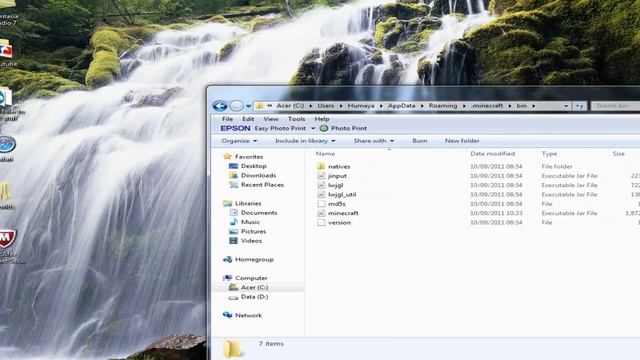Click the Acer (C:) breadcrumb segment

pyautogui.click(x=290, y=106)
